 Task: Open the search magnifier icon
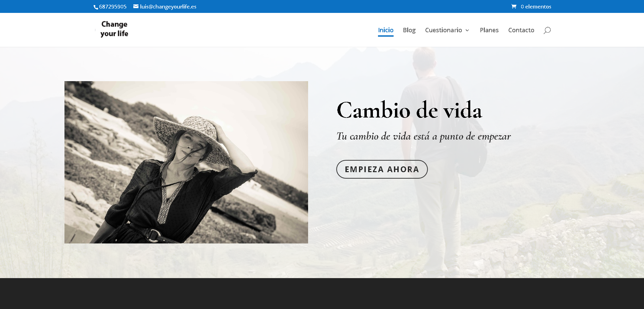pos(547,30)
